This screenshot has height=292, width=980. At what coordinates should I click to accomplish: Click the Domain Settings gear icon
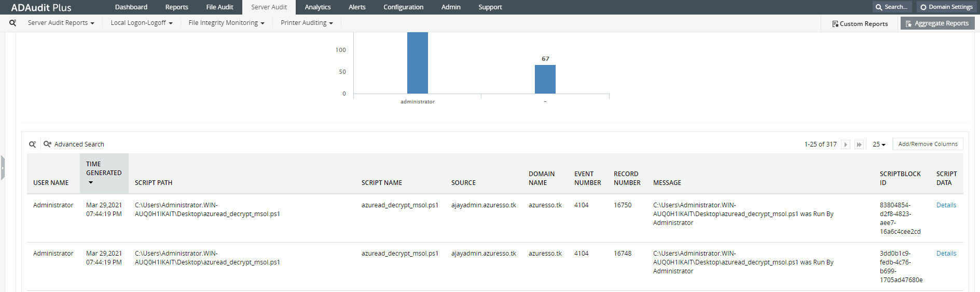[923, 7]
